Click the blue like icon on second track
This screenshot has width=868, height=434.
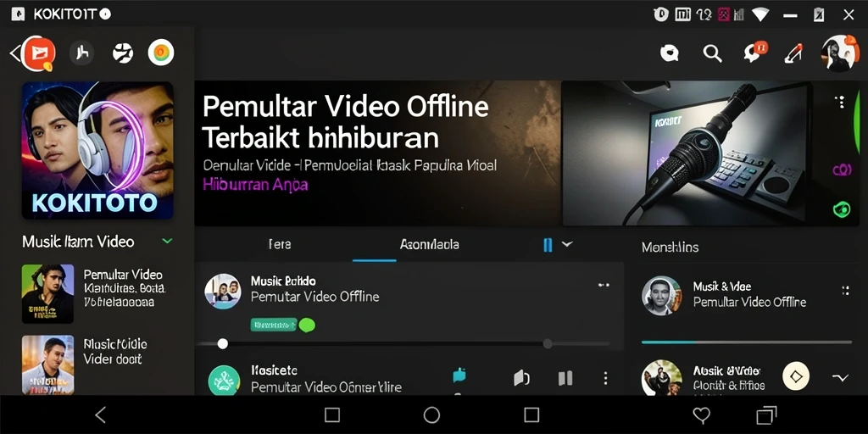coord(459,376)
